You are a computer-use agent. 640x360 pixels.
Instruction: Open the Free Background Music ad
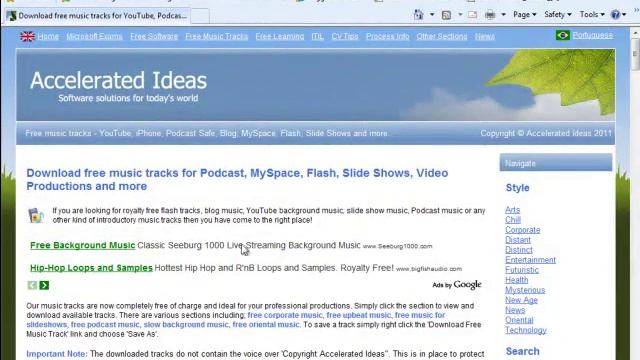click(x=82, y=245)
